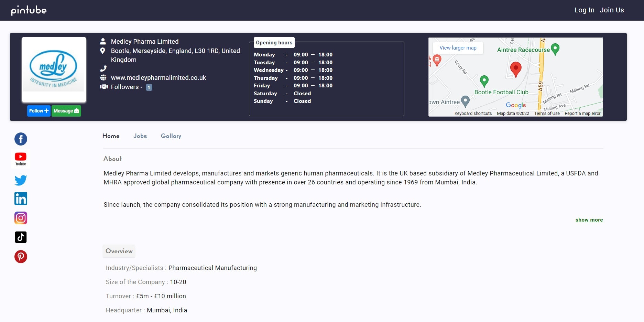Viewport: 644px width, 322px height.
Task: Open the Twitter bird icon
Action: [21, 180]
